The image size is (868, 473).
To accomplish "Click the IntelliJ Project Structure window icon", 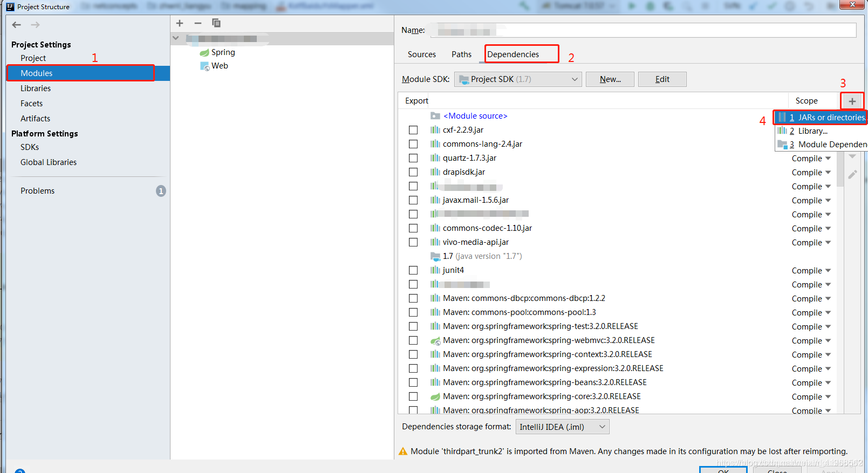I will click(x=10, y=6).
